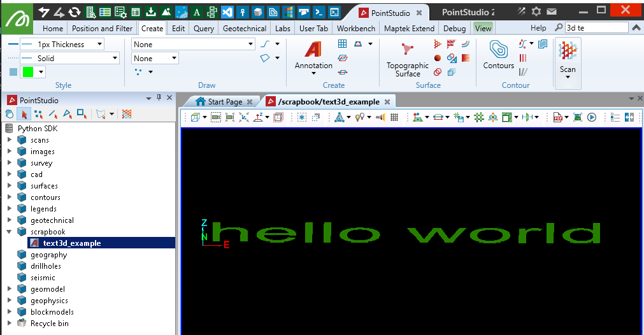644x335 pixels.
Task: Collapse the scrapbook container
Action: point(9,232)
